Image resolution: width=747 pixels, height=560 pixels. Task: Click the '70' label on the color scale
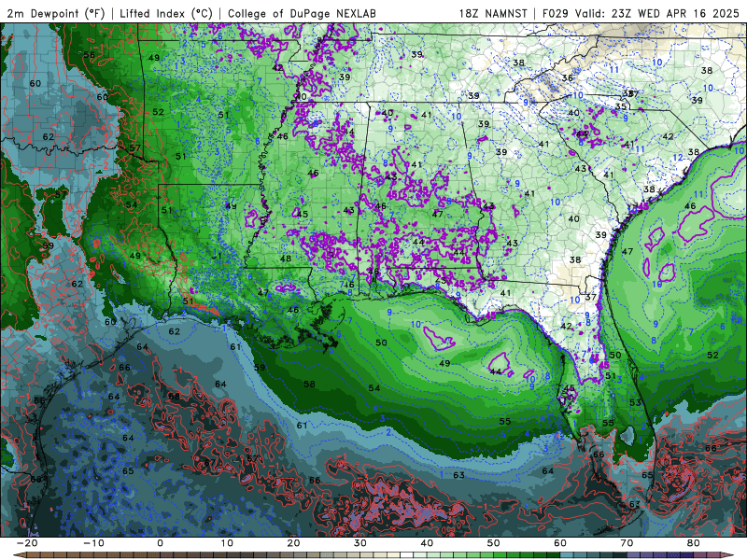coord(627,543)
